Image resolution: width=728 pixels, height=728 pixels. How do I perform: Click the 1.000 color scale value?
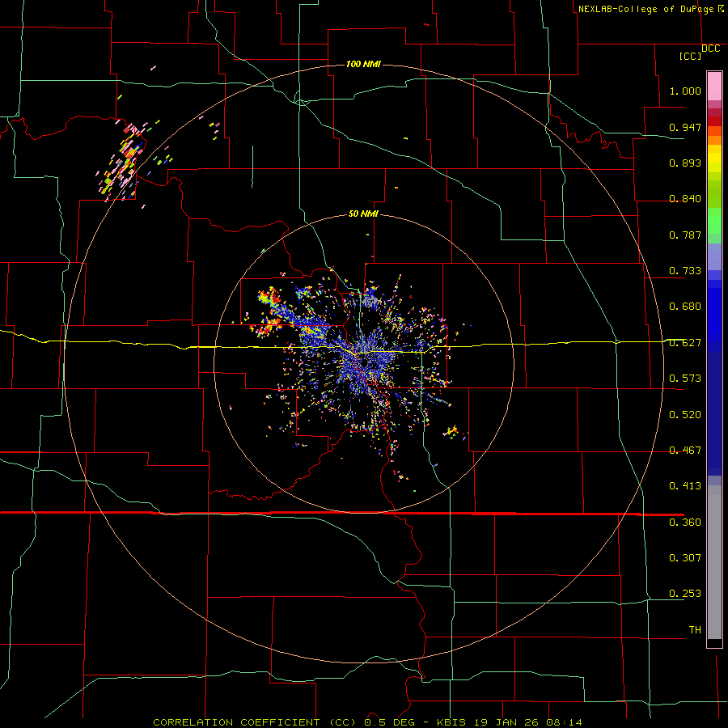(685, 91)
